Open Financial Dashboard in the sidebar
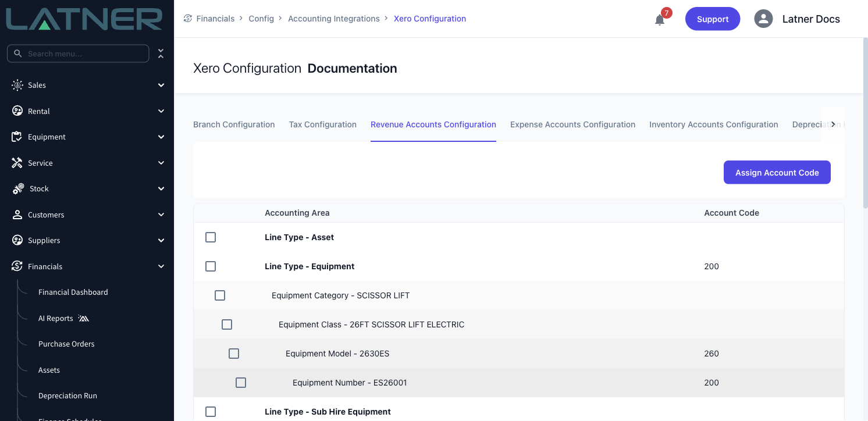 point(73,292)
